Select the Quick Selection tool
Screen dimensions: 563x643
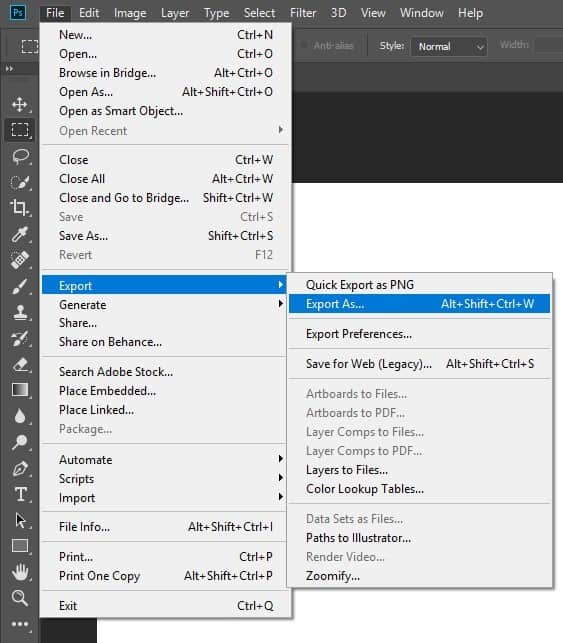[20, 182]
